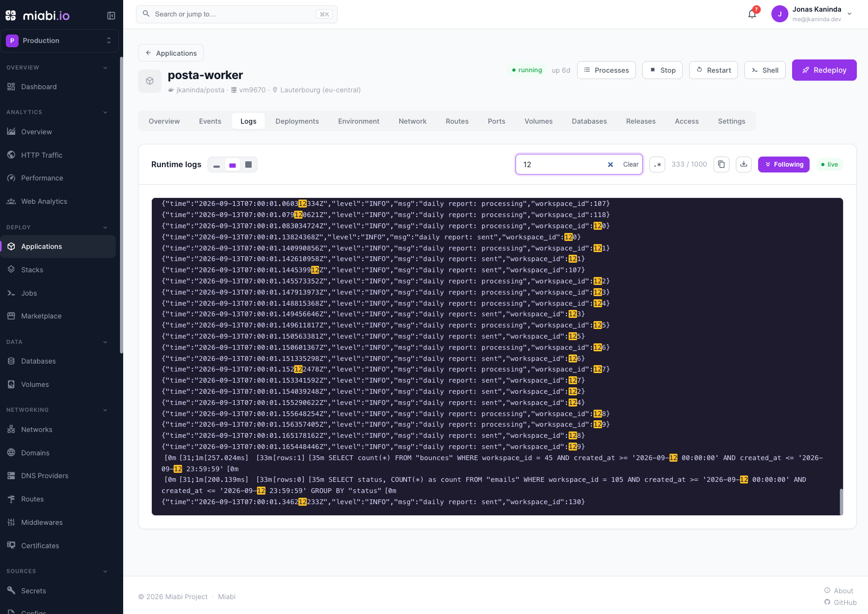
Task: Go to Performance analytics
Action: click(x=58, y=178)
